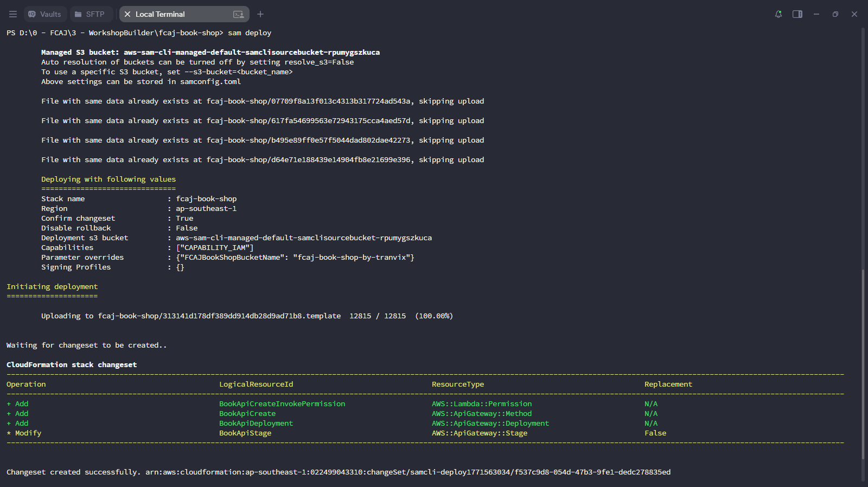Image resolution: width=868 pixels, height=487 pixels.
Task: Click the 'Initiating deployment' heading
Action: point(52,287)
